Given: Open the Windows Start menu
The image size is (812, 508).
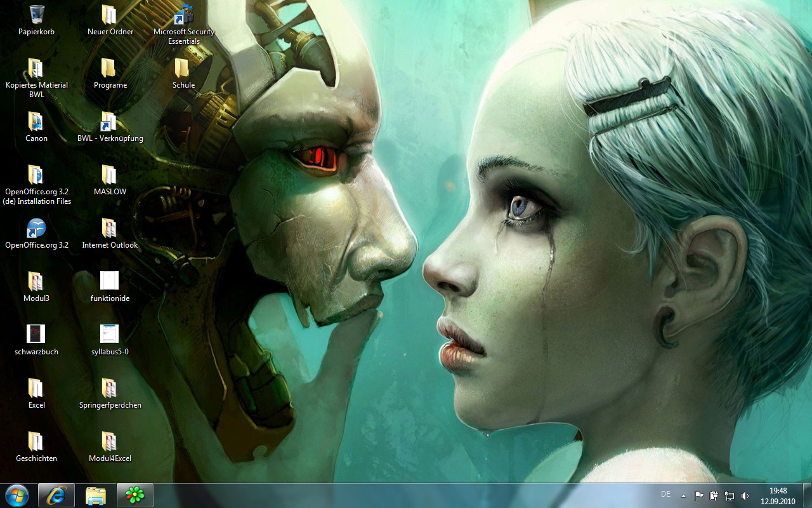Looking at the screenshot, I should (x=17, y=495).
